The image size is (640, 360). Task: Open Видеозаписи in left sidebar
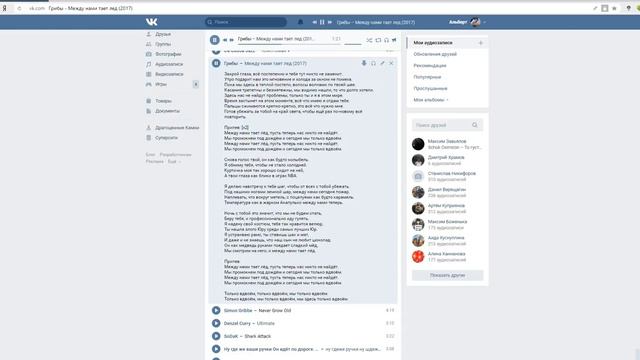pyautogui.click(x=164, y=74)
